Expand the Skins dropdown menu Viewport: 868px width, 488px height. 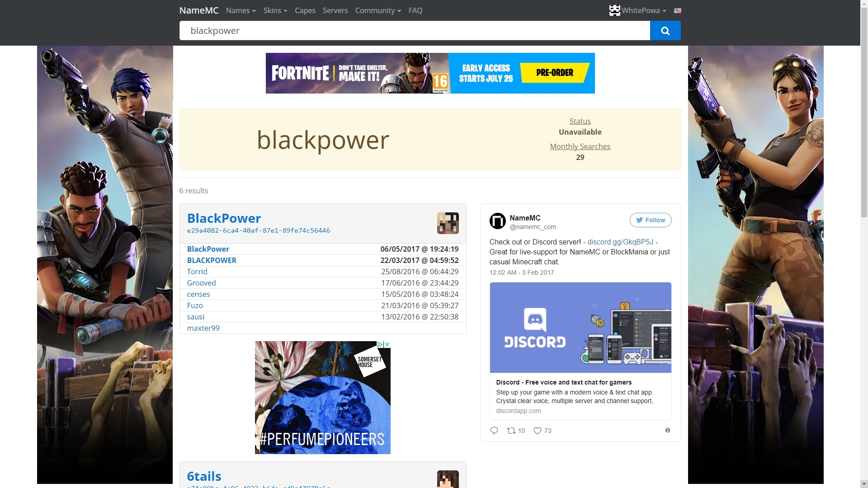click(275, 10)
